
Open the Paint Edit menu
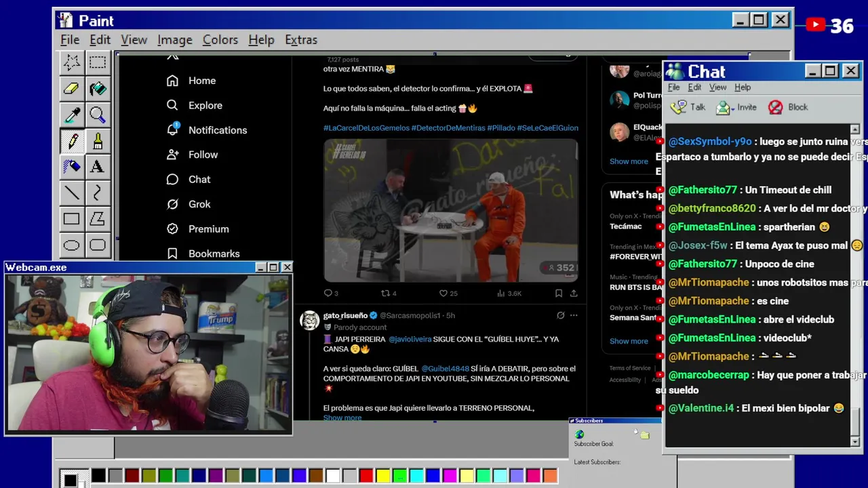tap(100, 40)
